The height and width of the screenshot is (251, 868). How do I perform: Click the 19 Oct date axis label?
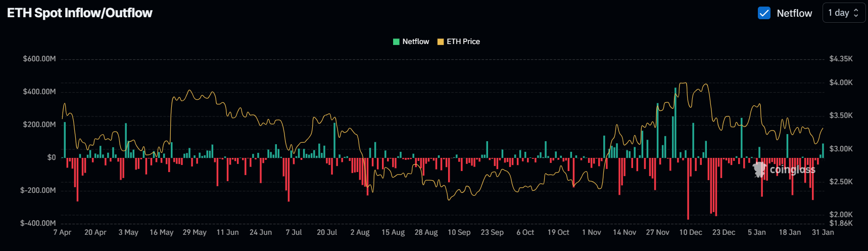[558, 232]
